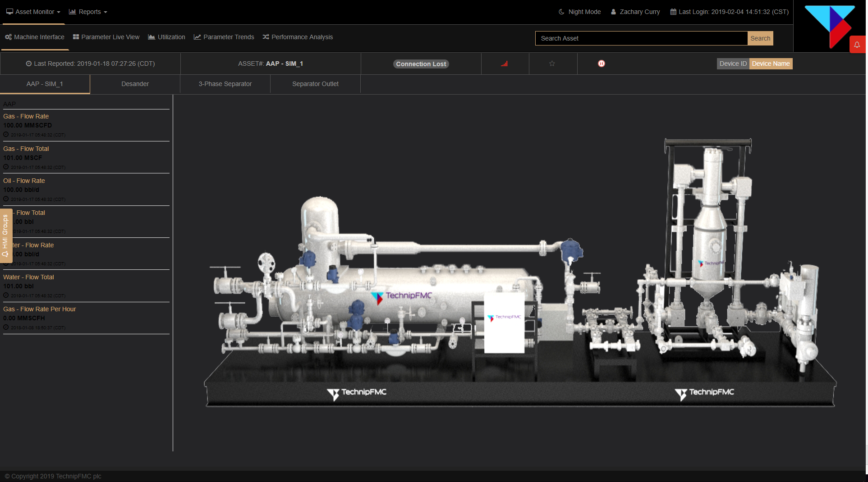Select the Gas - Flow Total parameter

pos(26,149)
